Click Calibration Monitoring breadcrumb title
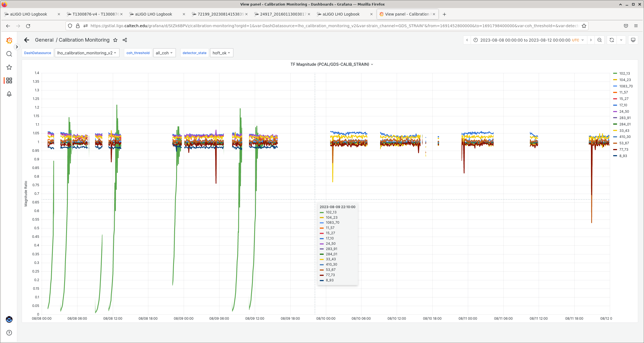The height and width of the screenshot is (343, 644). point(84,40)
